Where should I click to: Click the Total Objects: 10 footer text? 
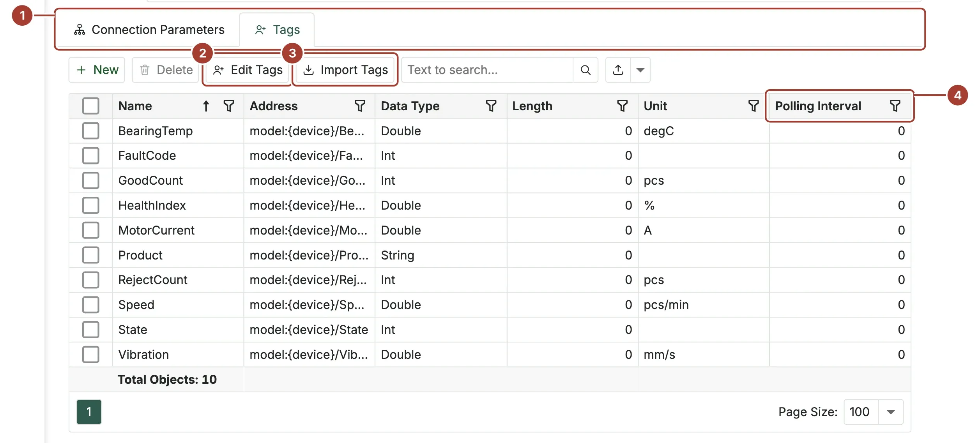[167, 379]
